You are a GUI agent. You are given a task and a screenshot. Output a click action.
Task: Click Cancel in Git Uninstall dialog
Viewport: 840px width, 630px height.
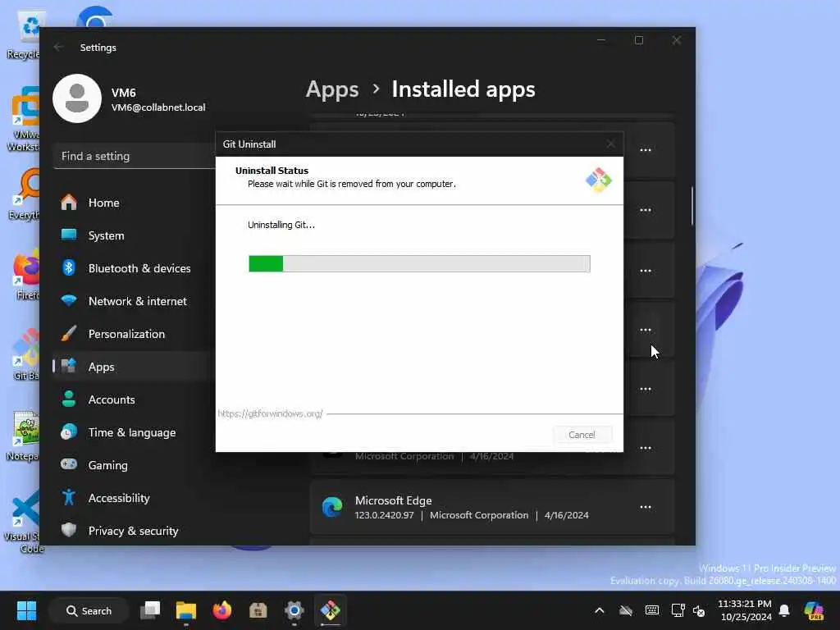[x=582, y=435]
